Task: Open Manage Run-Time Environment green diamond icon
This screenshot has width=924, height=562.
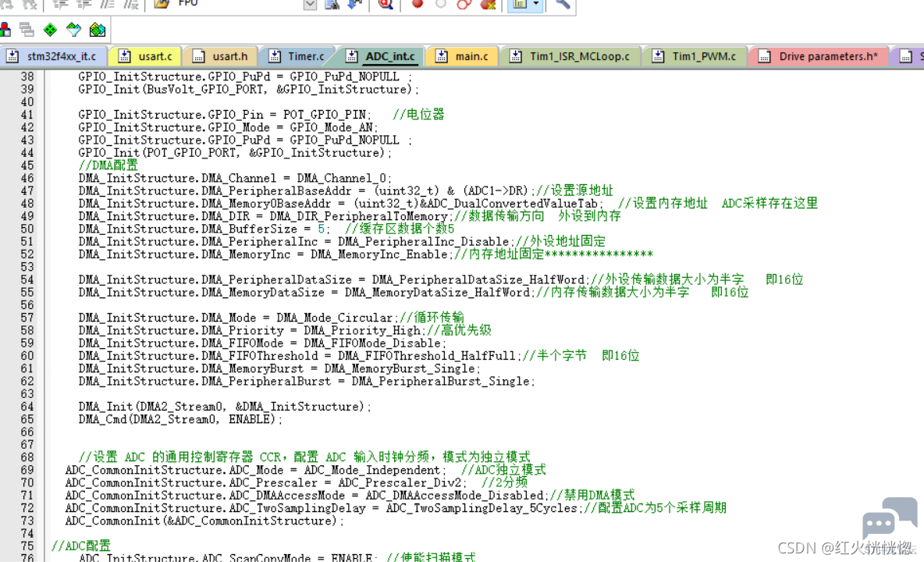Action: tap(50, 30)
